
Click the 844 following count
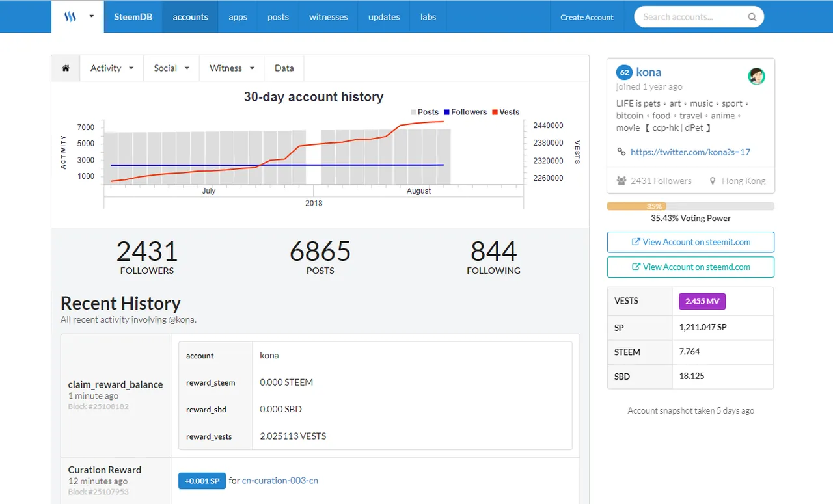(x=493, y=252)
